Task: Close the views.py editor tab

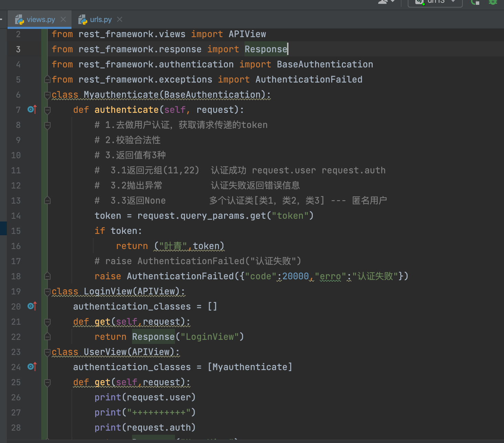Action: (63, 19)
